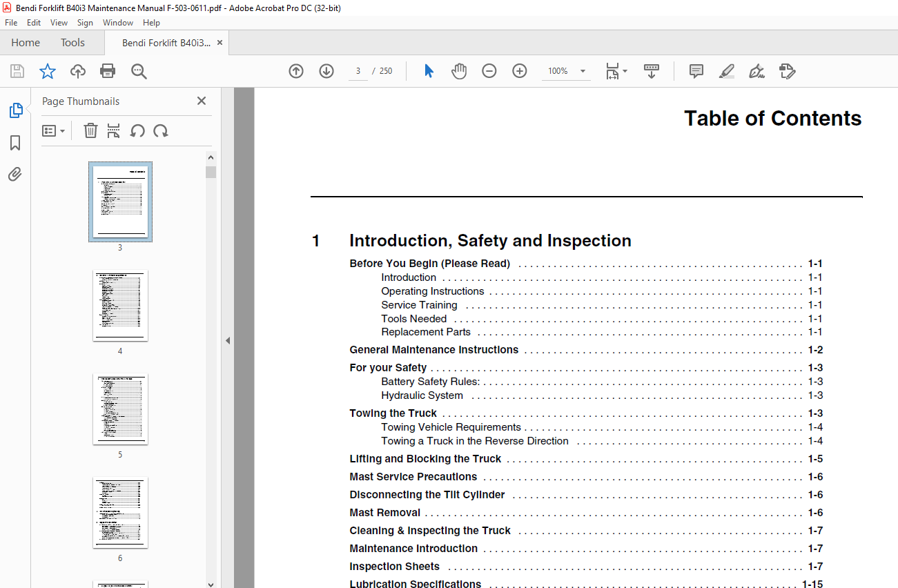Image resolution: width=898 pixels, height=588 pixels.
Task: Delete selected page with trash icon
Action: 90,130
